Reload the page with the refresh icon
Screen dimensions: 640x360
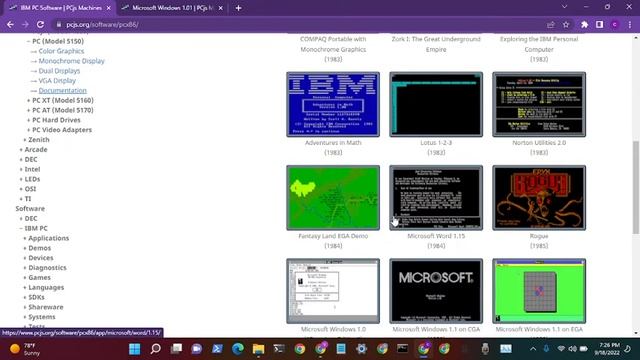point(40,24)
